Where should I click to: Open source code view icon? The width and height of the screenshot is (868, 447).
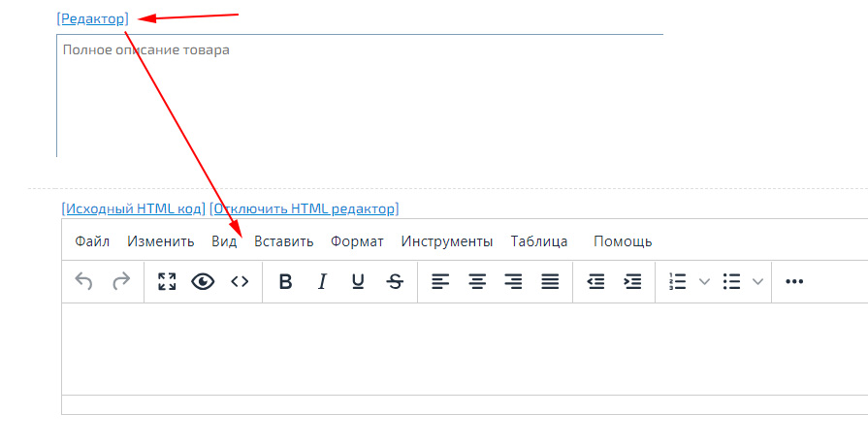click(240, 281)
